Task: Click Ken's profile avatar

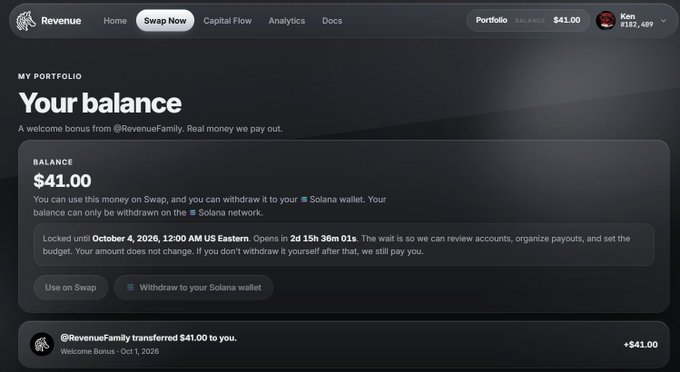Action: point(605,20)
